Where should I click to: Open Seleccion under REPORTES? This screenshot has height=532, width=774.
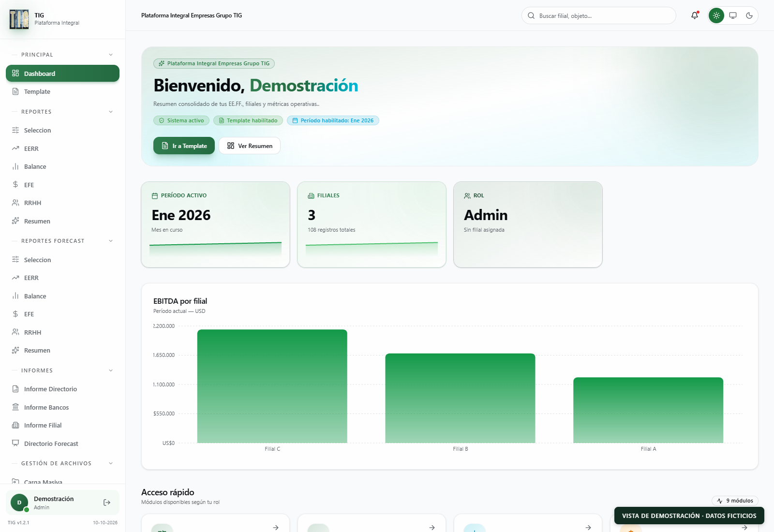click(62, 131)
